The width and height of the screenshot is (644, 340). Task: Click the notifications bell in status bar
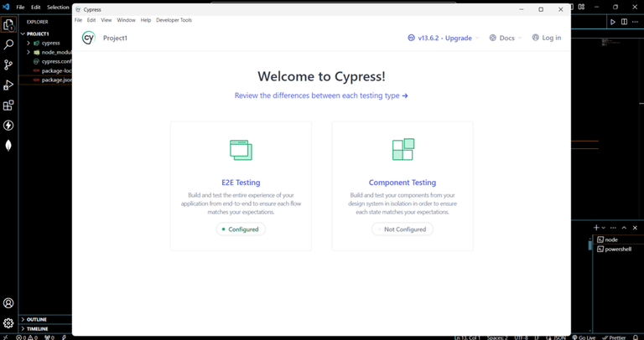[636, 337]
